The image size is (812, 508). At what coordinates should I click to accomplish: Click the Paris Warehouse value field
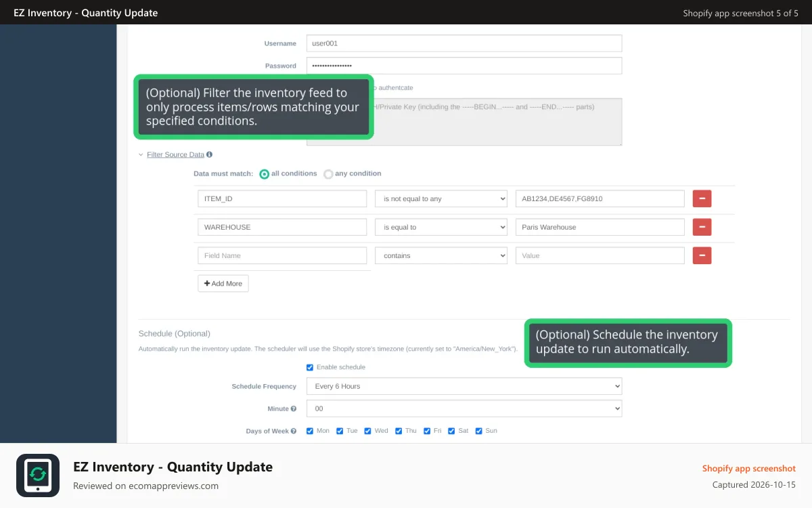click(x=600, y=227)
